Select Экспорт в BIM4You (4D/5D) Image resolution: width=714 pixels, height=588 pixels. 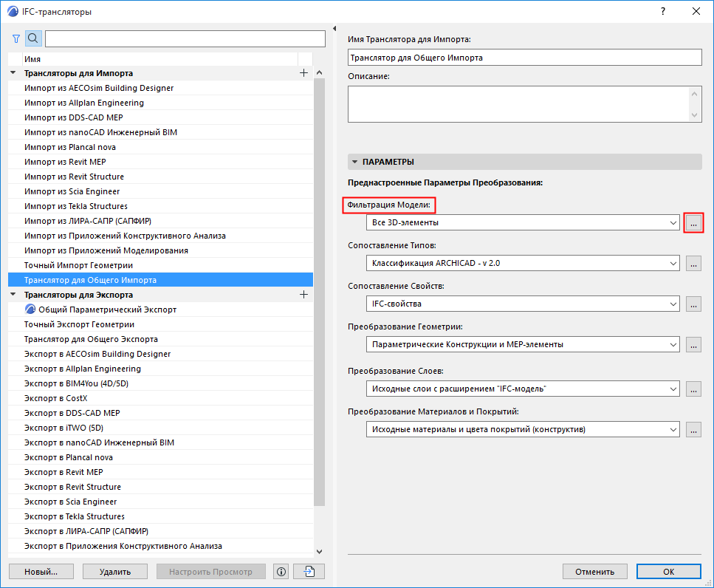160,383
